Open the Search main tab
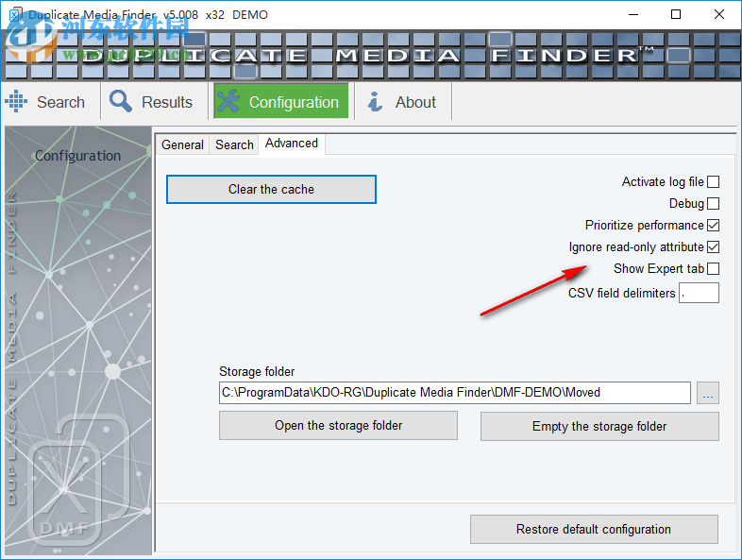This screenshot has width=742, height=560. tap(50, 101)
